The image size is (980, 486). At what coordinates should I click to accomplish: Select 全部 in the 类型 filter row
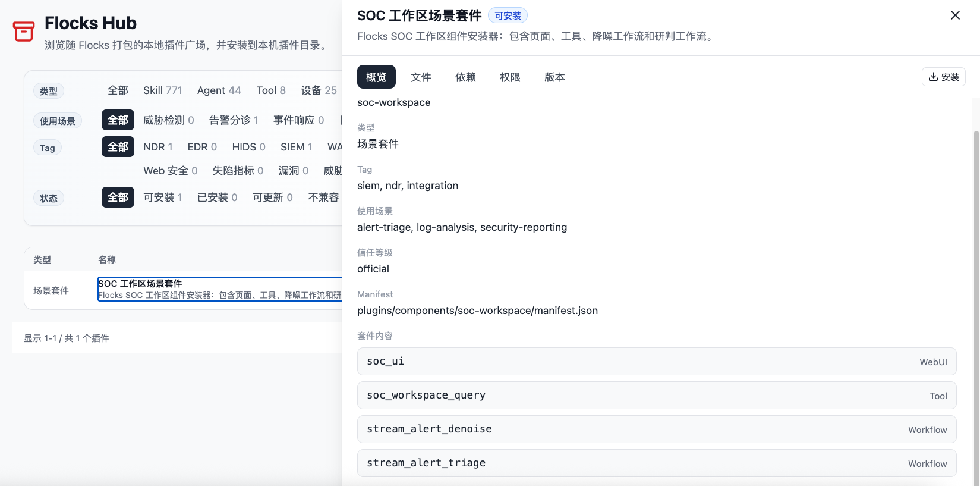(118, 90)
